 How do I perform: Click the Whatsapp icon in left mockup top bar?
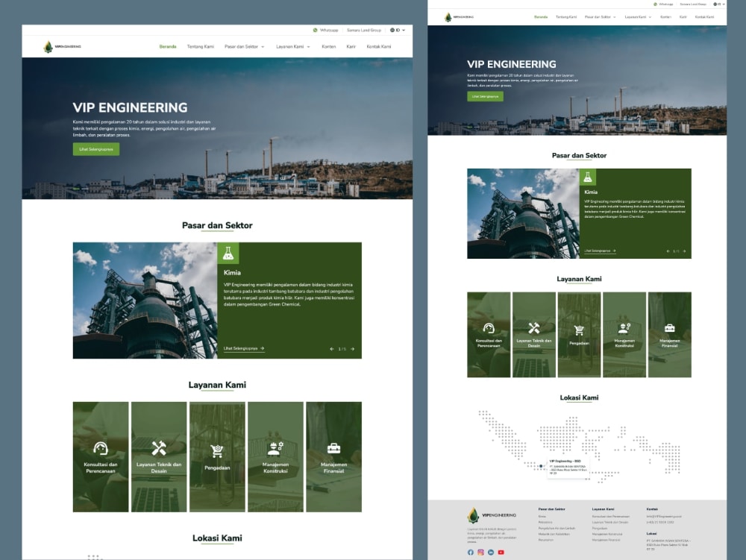coord(315,30)
